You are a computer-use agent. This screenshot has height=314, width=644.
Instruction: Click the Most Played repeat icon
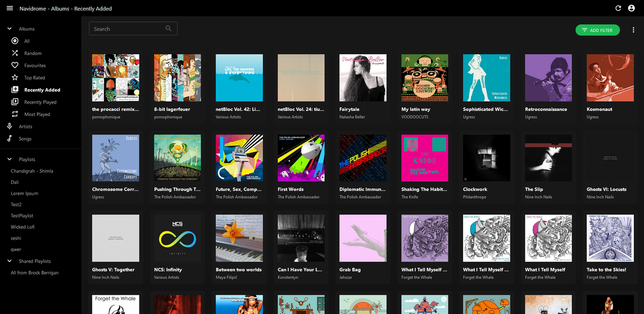[x=14, y=114]
